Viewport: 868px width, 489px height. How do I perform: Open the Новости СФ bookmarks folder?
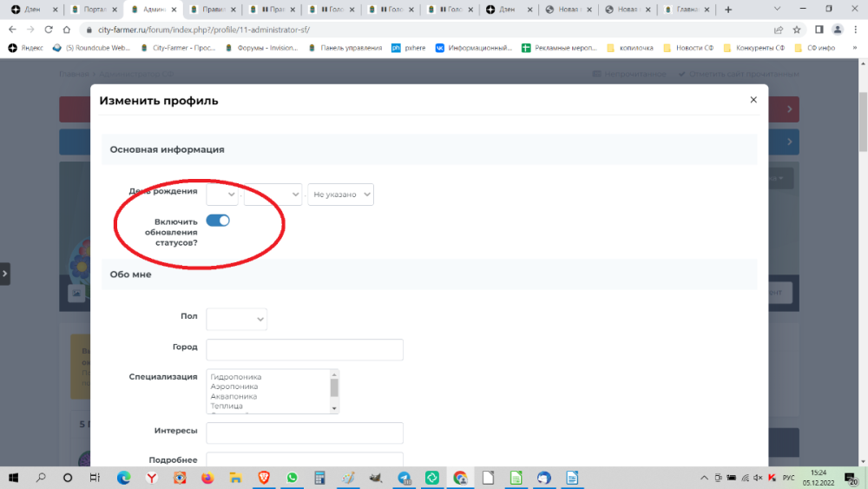tap(693, 48)
